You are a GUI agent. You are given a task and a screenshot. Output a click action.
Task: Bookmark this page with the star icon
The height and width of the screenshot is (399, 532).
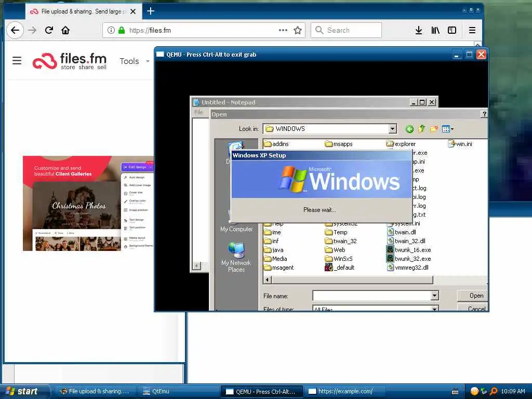pyautogui.click(x=298, y=30)
